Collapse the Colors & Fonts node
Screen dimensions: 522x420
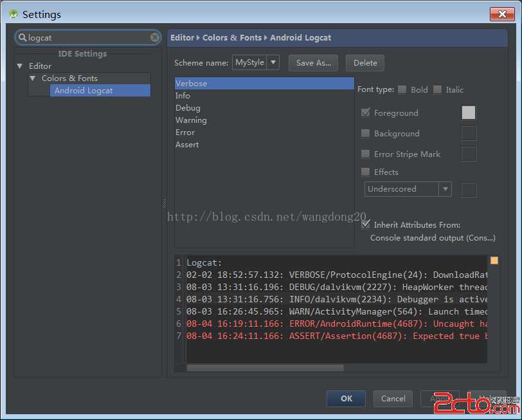[33, 78]
